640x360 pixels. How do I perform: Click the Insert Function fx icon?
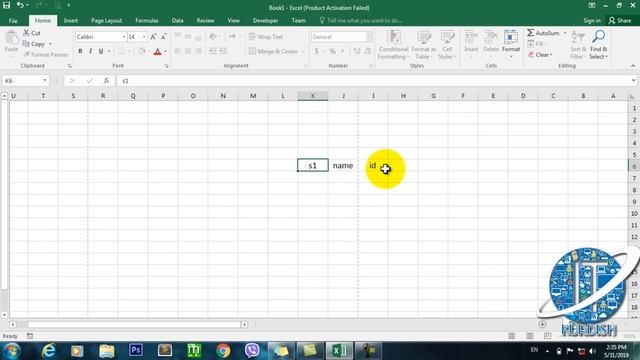point(106,81)
